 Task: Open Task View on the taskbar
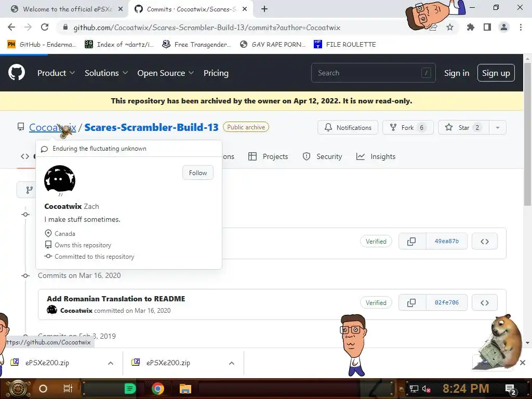[x=68, y=389]
